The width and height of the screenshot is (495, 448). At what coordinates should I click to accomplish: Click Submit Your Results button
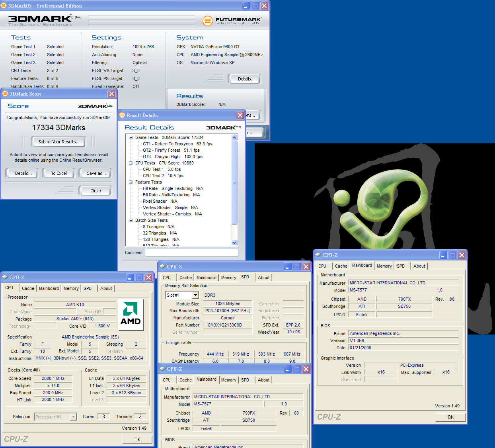pyautogui.click(x=59, y=142)
